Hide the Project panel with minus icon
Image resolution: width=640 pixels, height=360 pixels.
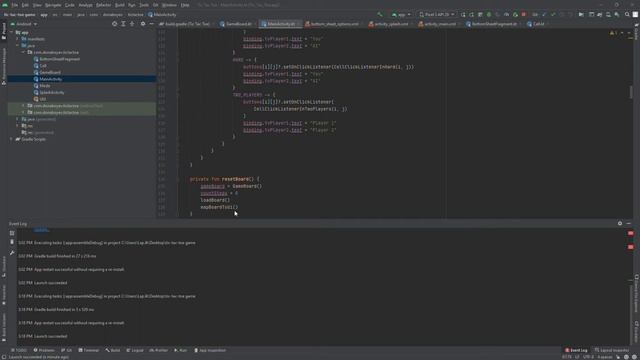[151, 24]
